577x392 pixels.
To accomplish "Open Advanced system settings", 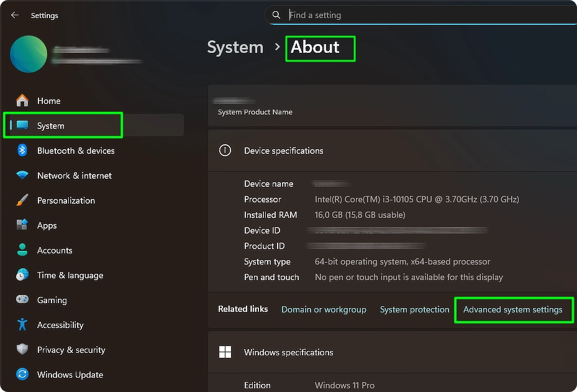I will (513, 309).
